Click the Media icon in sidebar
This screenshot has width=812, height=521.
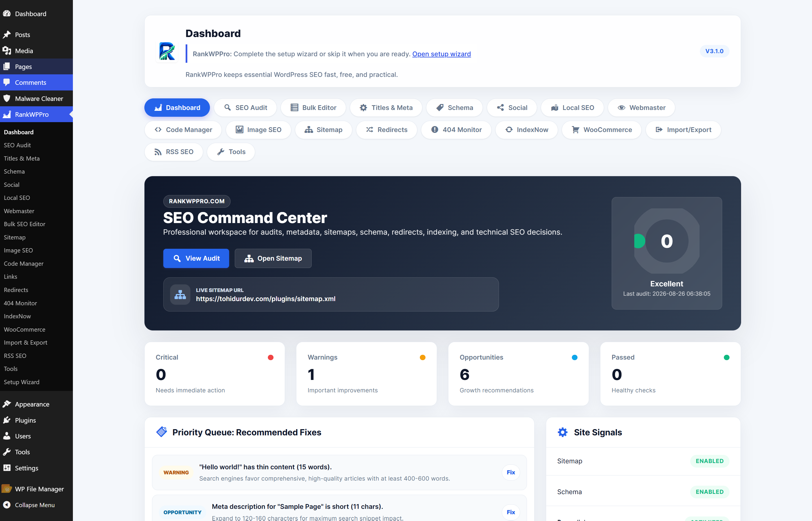(7, 51)
